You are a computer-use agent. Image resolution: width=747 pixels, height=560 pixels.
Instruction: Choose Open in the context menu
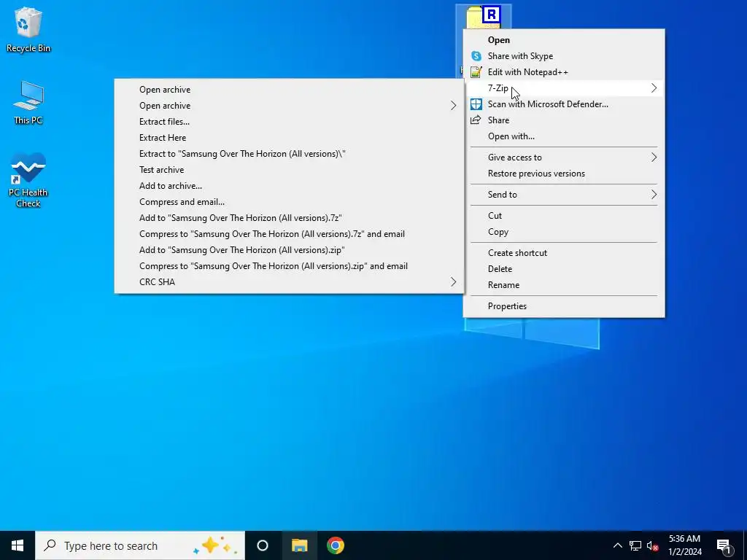564,40
